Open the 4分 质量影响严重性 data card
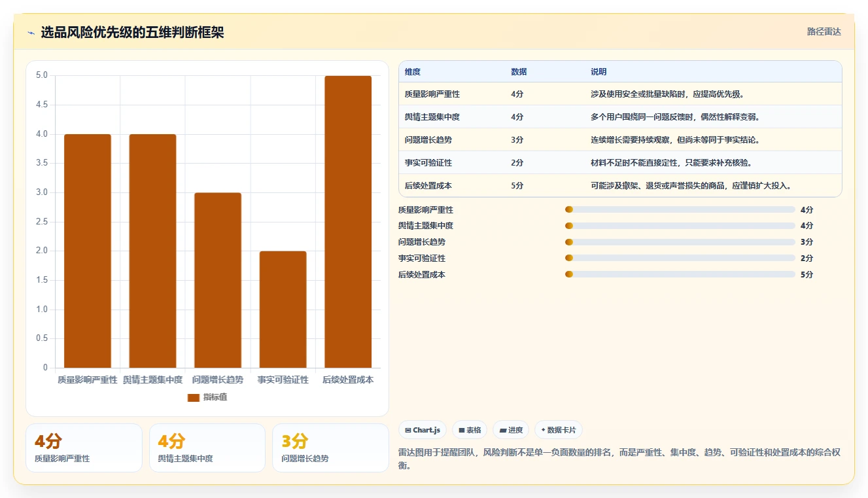Viewport: 868px width, 498px height. point(84,448)
